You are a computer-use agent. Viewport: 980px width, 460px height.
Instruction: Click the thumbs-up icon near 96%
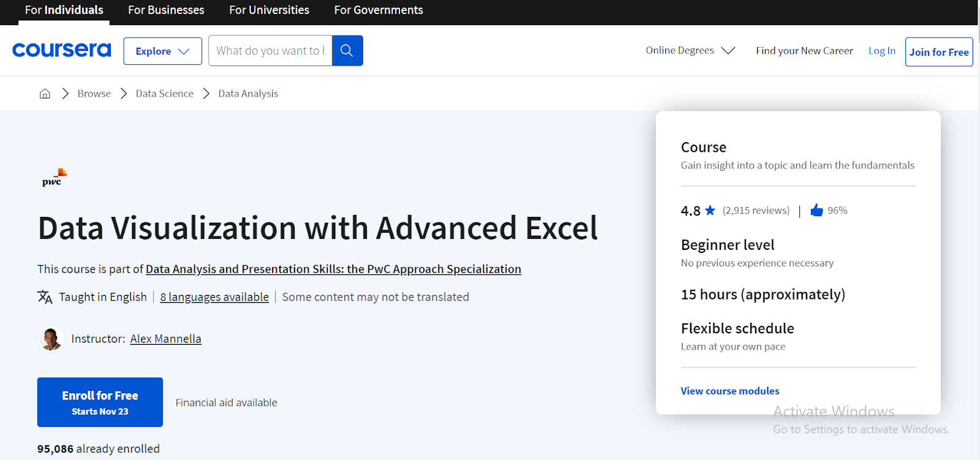[816, 210]
